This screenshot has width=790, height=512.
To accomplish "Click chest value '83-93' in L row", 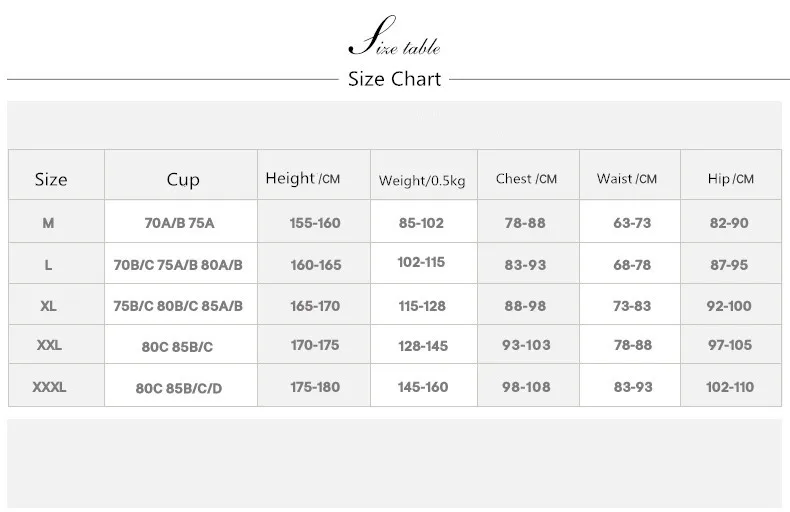I will click(x=525, y=265).
